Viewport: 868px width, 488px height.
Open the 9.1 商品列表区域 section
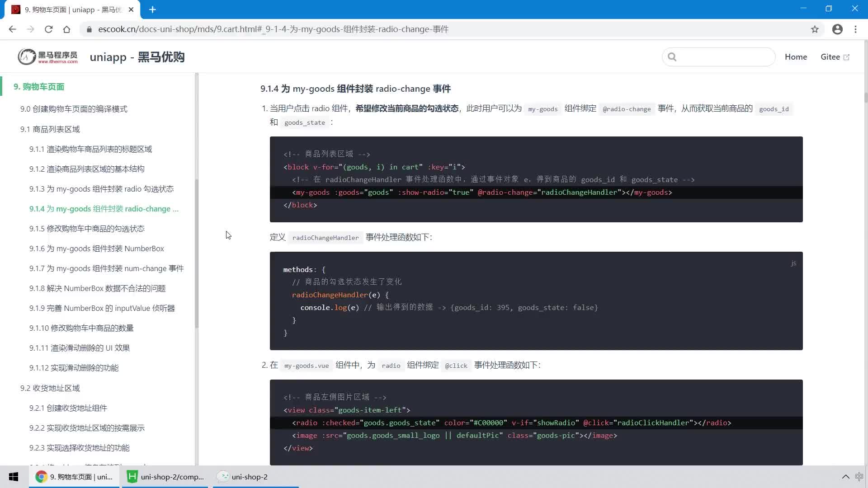[50, 129]
